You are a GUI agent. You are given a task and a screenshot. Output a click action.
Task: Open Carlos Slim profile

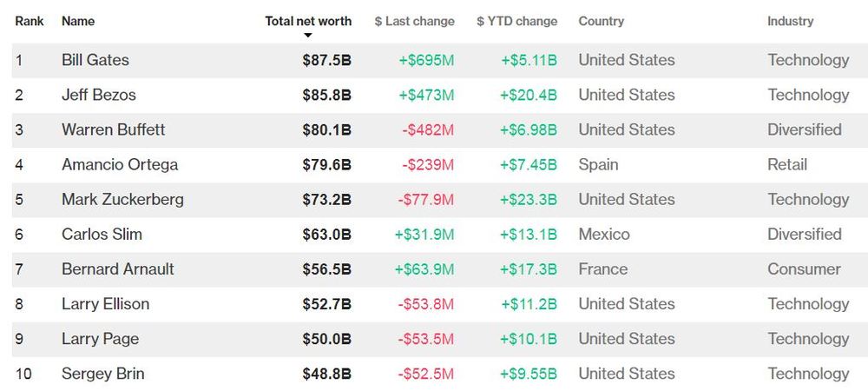coord(102,234)
